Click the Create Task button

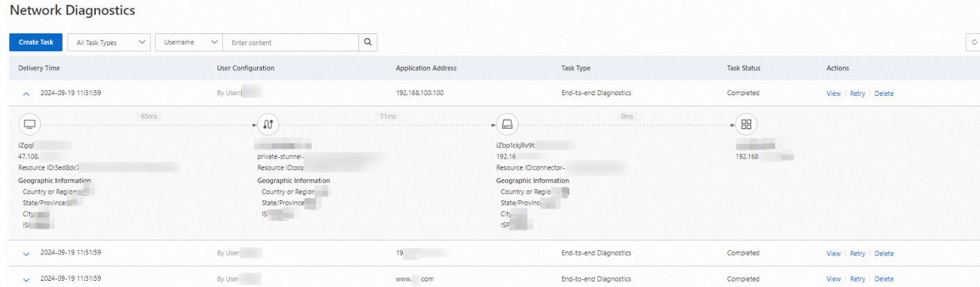35,42
